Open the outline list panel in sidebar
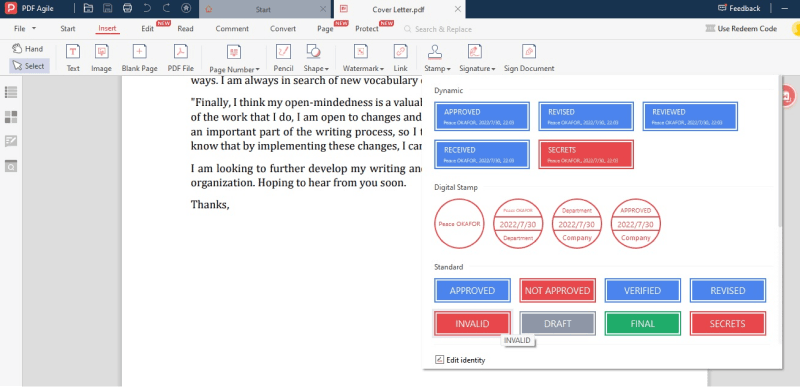The image size is (800, 387). [11, 92]
